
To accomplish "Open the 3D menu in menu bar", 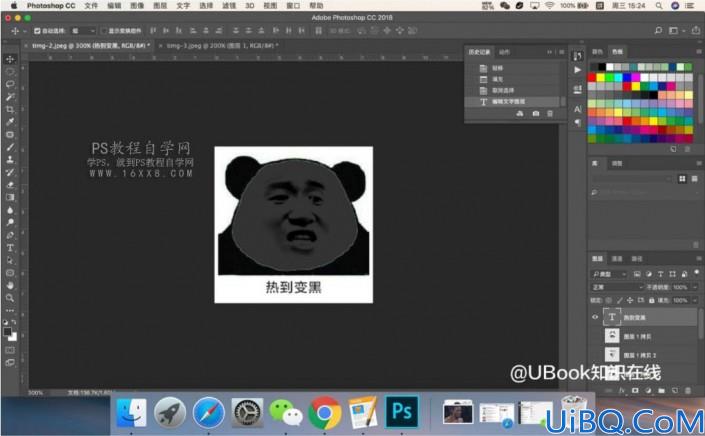I will pos(250,5).
